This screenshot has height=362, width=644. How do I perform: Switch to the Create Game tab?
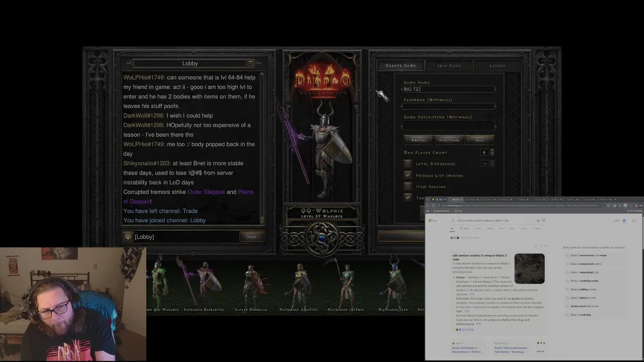[x=400, y=65]
